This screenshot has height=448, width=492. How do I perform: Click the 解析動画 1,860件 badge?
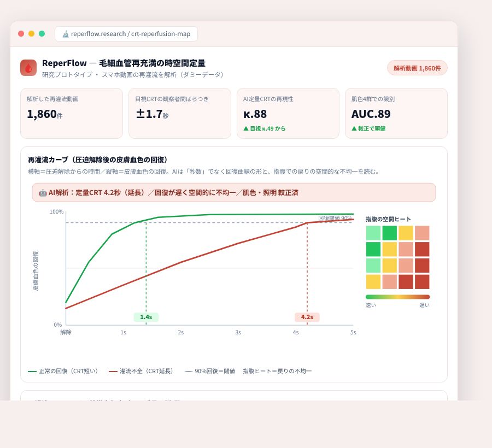click(417, 68)
